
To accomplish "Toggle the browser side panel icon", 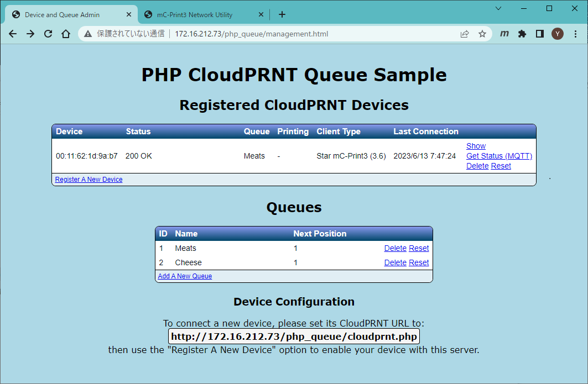I will tap(539, 34).
